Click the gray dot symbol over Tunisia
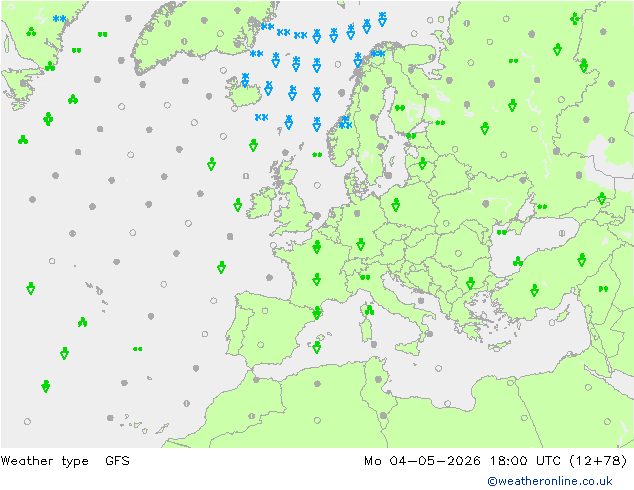Viewport: 634px width, 490px height. (378, 379)
